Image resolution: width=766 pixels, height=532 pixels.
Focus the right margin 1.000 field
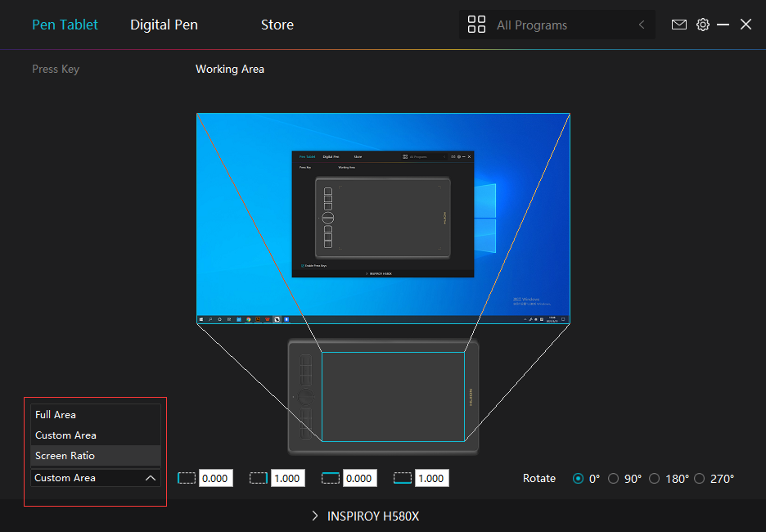[x=287, y=478]
